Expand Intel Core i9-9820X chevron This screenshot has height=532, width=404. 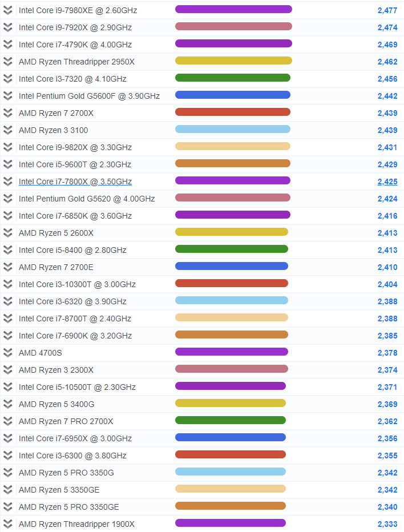[8, 148]
